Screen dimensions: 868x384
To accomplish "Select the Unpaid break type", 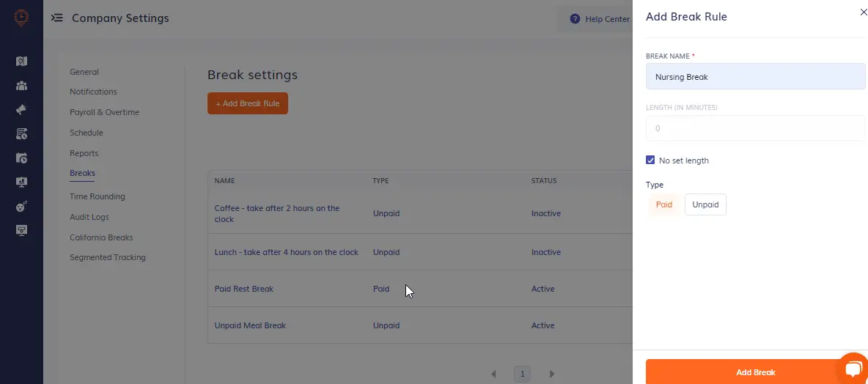I will [705, 204].
